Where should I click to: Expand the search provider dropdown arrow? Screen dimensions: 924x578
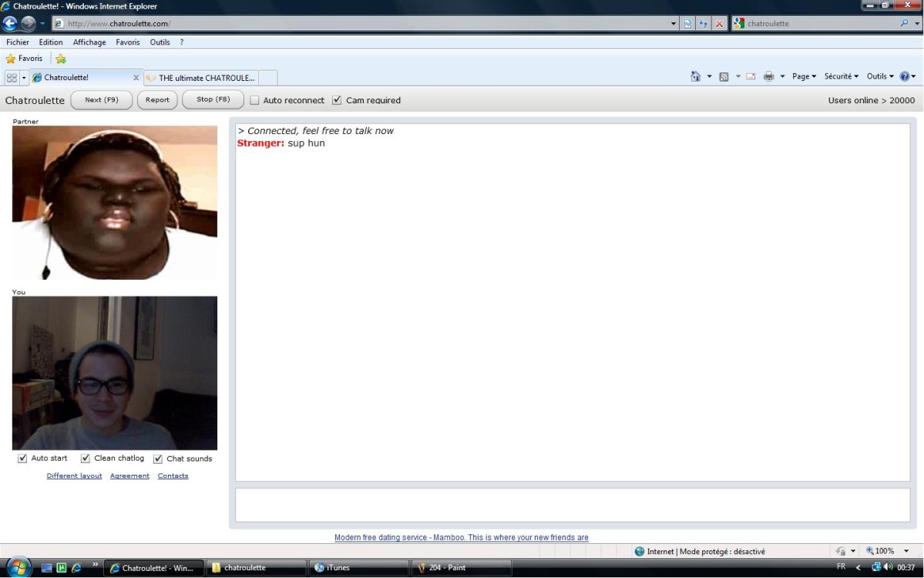click(x=917, y=24)
